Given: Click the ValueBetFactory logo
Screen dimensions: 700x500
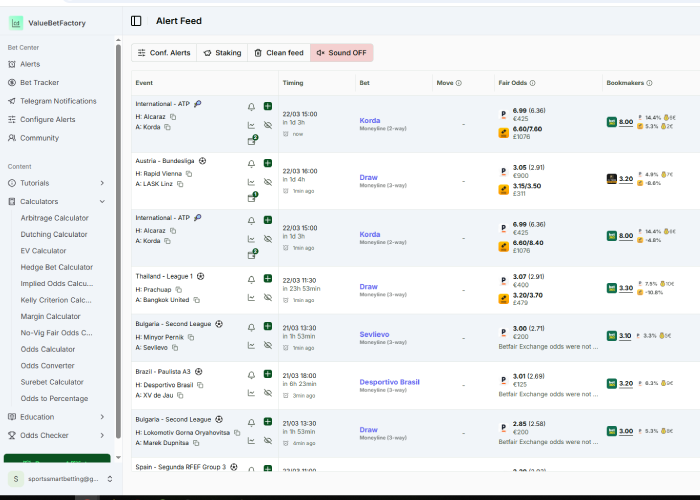Looking at the screenshot, I should 16,23.
